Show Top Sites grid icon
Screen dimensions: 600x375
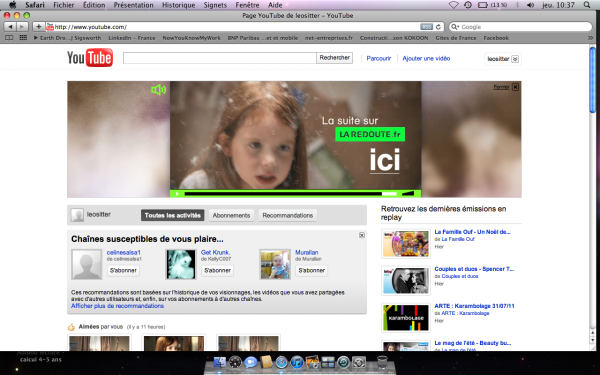tap(23, 38)
